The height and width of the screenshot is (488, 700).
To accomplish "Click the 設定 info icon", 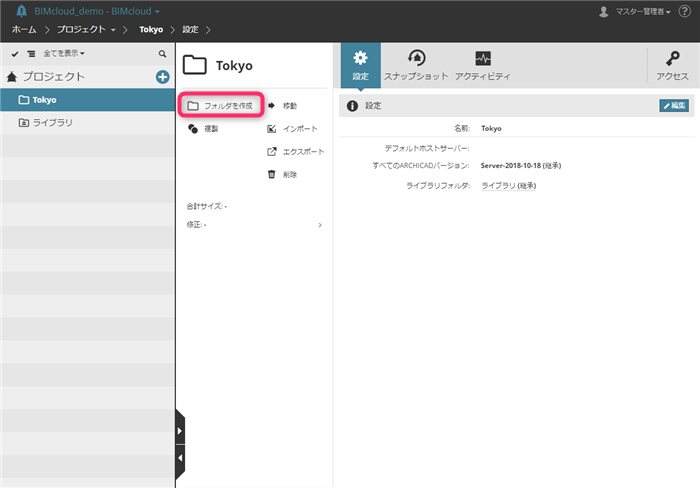I will pos(352,106).
